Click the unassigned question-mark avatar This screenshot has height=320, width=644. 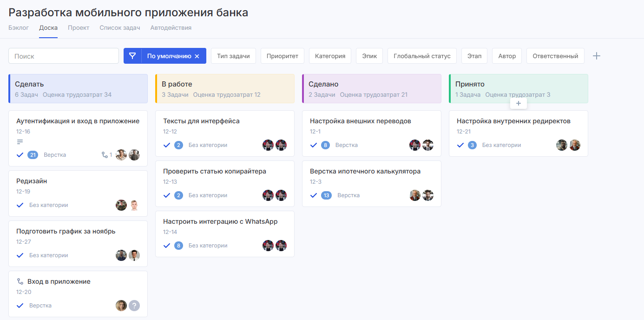point(134,306)
